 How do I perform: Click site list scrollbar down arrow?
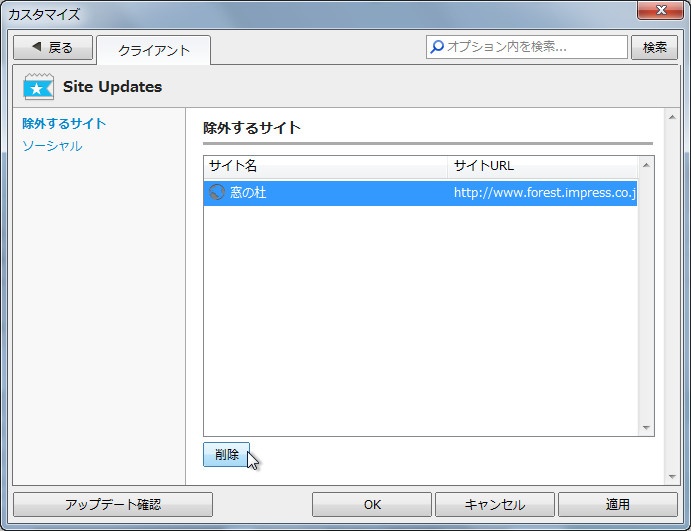click(646, 427)
